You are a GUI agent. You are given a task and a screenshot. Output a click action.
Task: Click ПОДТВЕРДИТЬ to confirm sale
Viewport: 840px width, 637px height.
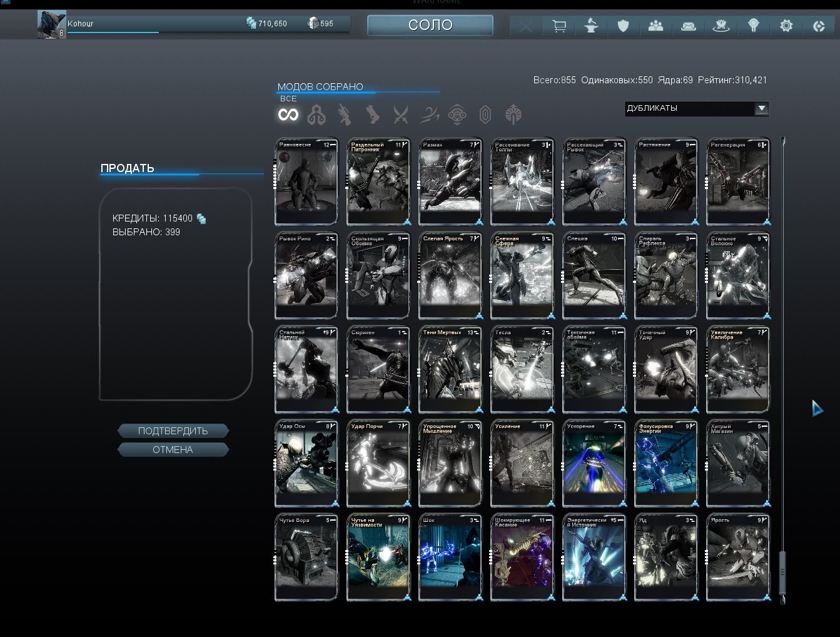173,431
